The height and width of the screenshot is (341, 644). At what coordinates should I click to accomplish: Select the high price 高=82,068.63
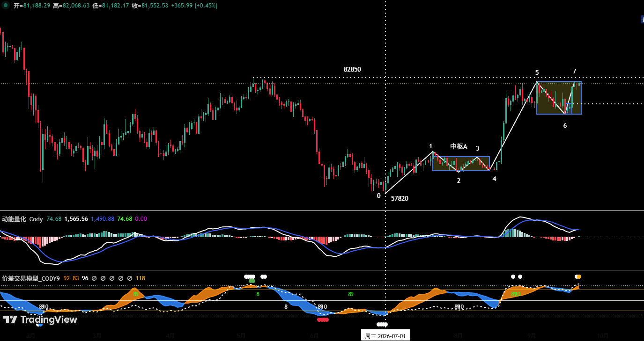[x=71, y=6]
